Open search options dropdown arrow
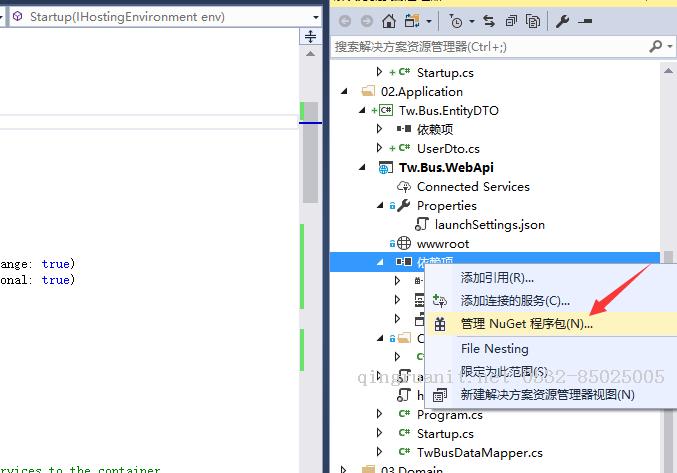 pyautogui.click(x=670, y=46)
